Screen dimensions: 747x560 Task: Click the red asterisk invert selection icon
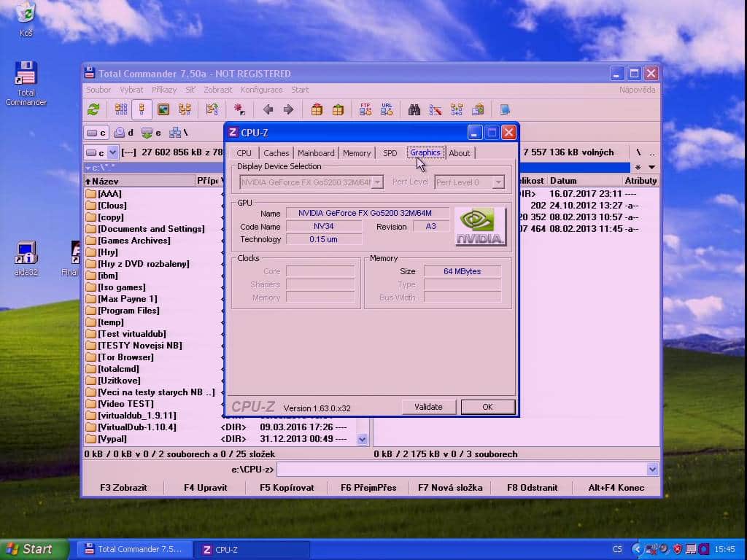point(239,109)
